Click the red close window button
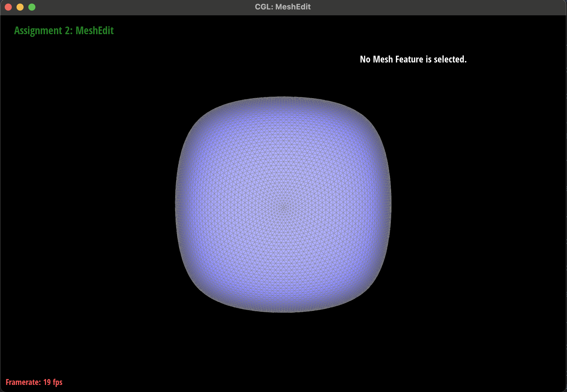 pos(8,7)
